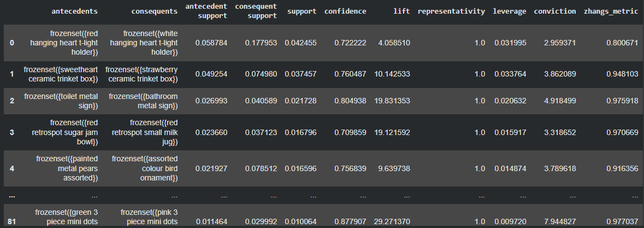This screenshot has height=228, width=644.
Task: Click the leverage column header
Action: 510,11
